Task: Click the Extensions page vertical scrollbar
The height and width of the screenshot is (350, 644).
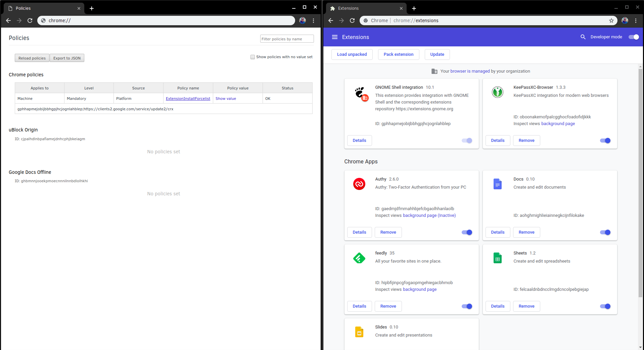Action: 640,182
